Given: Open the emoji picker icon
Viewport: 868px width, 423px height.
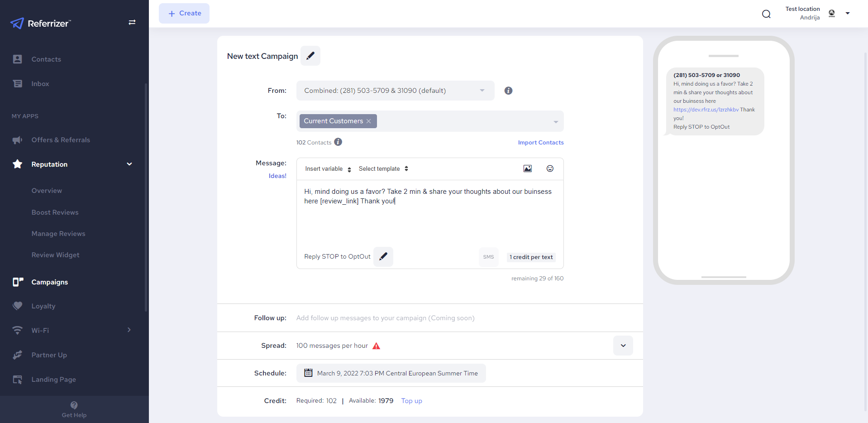Looking at the screenshot, I should pyautogui.click(x=550, y=168).
